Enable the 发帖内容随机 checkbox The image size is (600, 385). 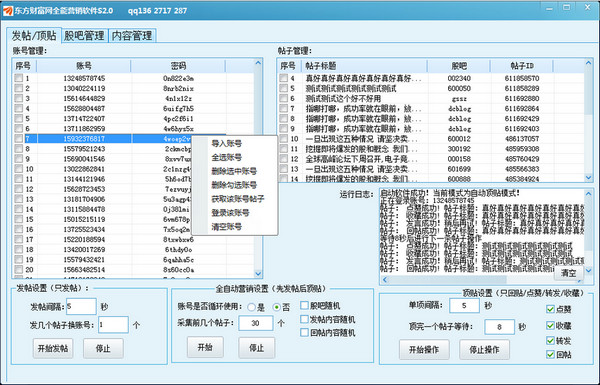coord(304,319)
